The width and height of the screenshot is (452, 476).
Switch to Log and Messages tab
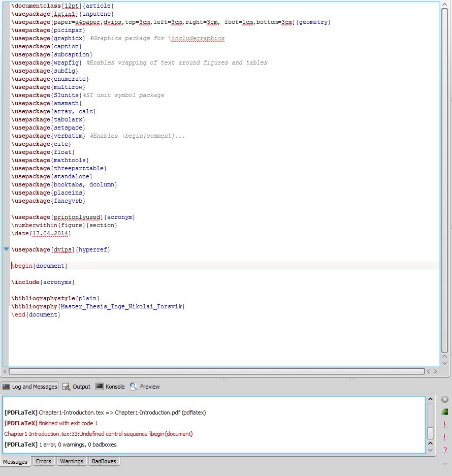click(x=30, y=387)
